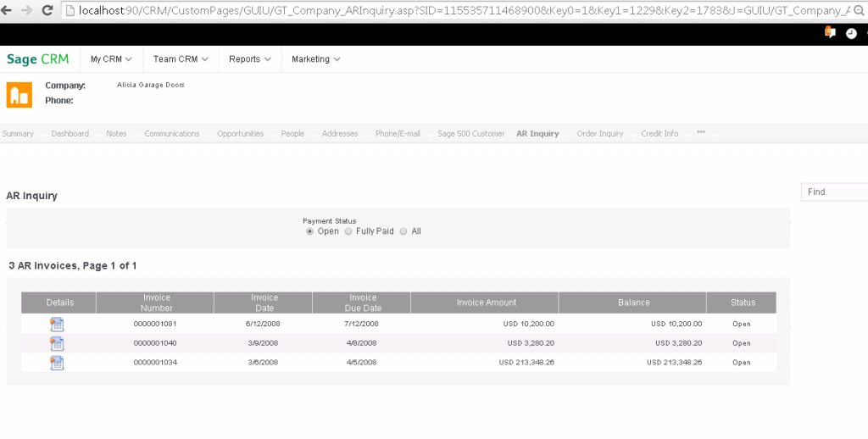This screenshot has width=868, height=439.
Task: Reload the page with refresh icon
Action: coord(47,10)
